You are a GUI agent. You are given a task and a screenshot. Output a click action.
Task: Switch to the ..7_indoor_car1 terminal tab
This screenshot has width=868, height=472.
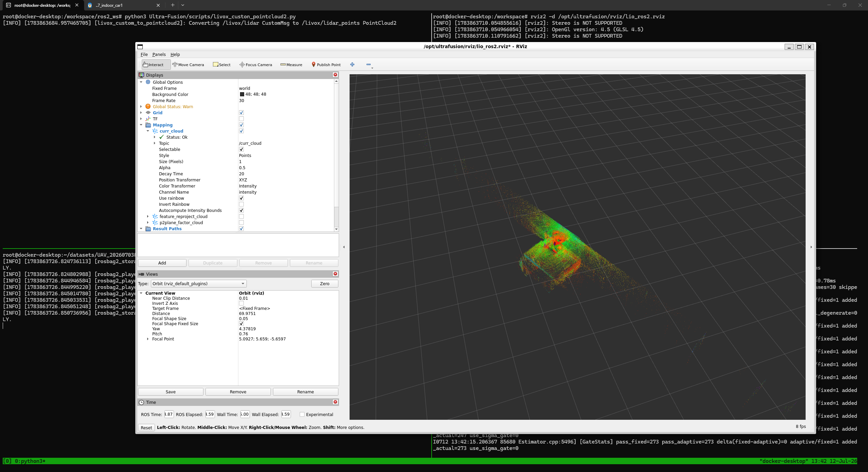tap(123, 5)
